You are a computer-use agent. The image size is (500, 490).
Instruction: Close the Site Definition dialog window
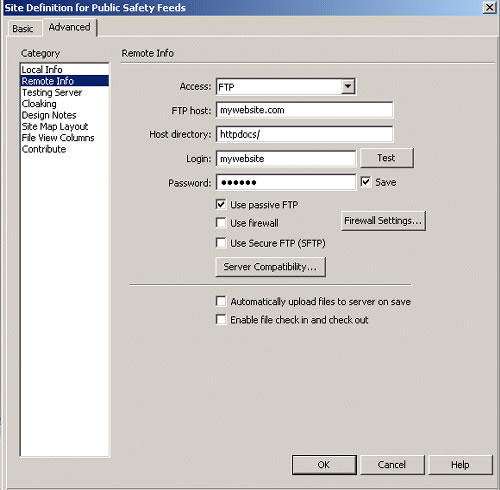(489, 7)
